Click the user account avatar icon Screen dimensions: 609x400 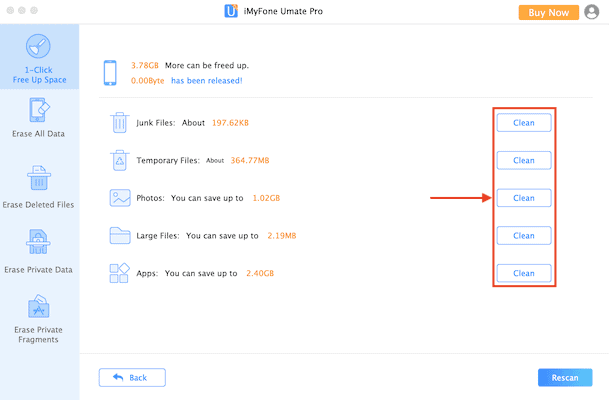point(592,12)
